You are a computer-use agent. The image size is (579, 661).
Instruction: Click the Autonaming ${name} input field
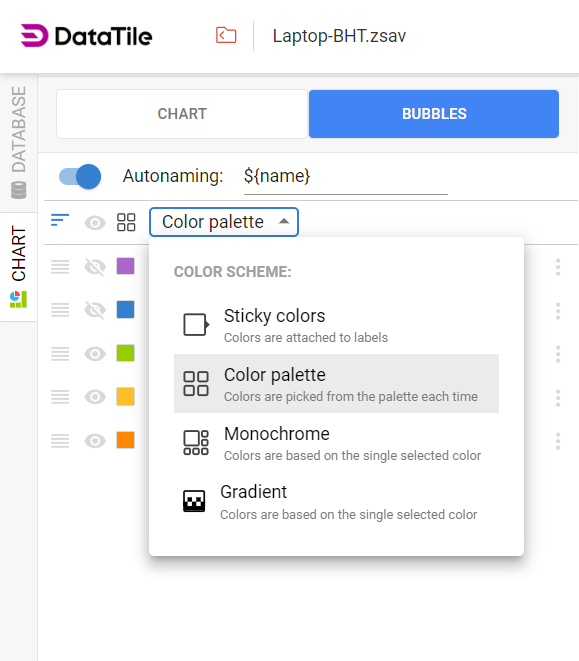[346, 177]
